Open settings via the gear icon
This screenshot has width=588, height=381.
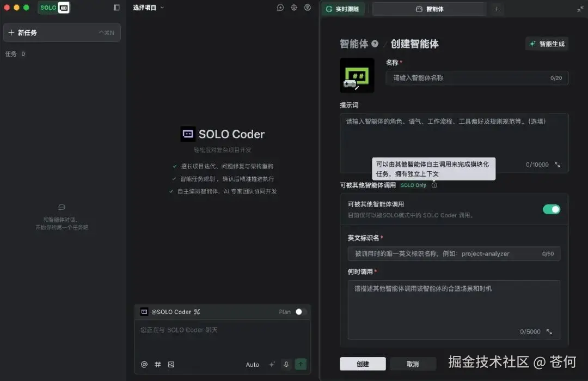(x=293, y=8)
